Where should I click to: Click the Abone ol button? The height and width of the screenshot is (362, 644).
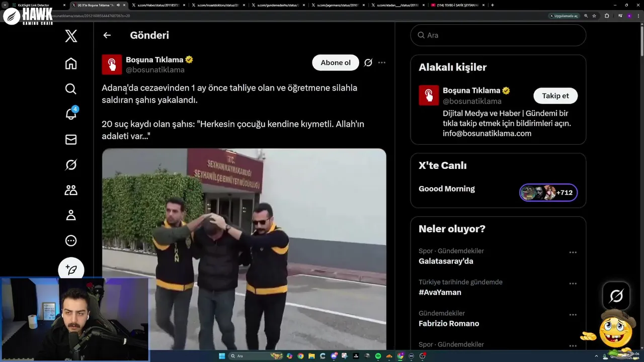(336, 63)
